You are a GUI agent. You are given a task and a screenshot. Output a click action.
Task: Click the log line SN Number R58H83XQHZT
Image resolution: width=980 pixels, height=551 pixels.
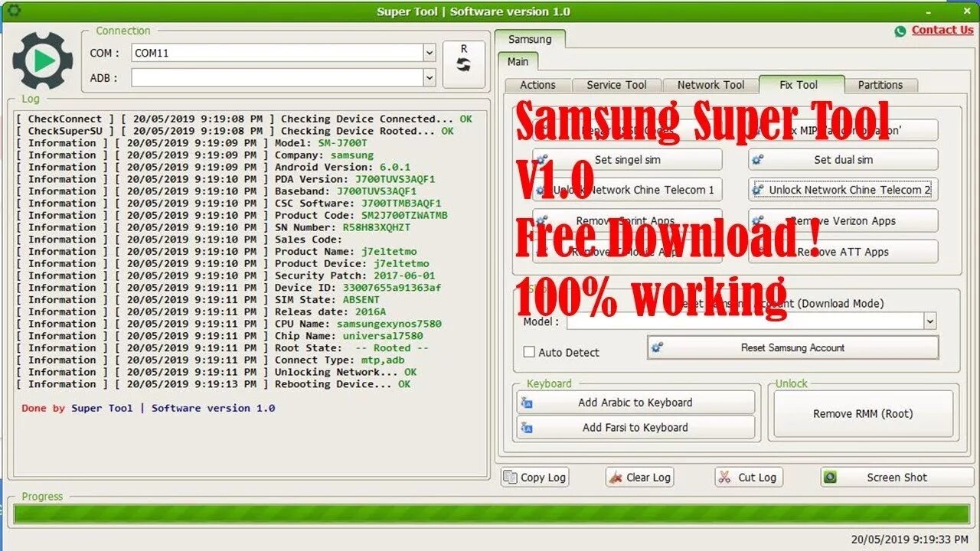(x=214, y=227)
